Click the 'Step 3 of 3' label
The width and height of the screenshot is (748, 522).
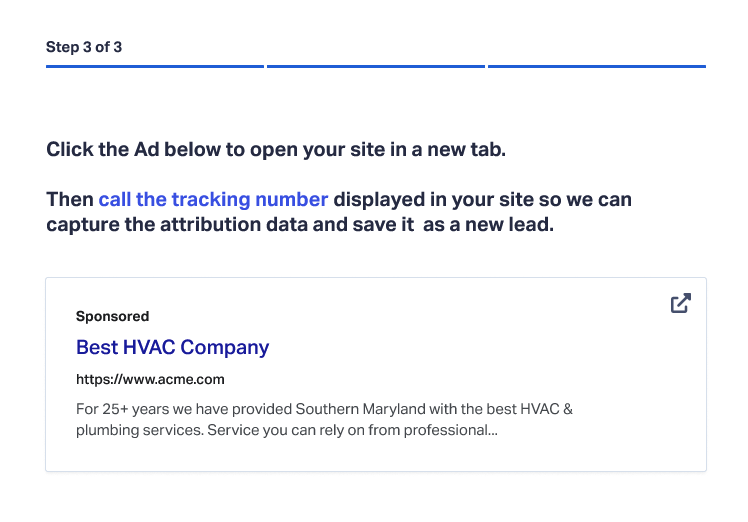(x=84, y=47)
